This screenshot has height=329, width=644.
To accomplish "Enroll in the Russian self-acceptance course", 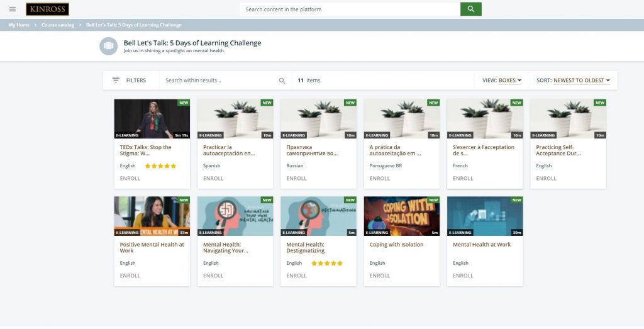I will tap(297, 178).
